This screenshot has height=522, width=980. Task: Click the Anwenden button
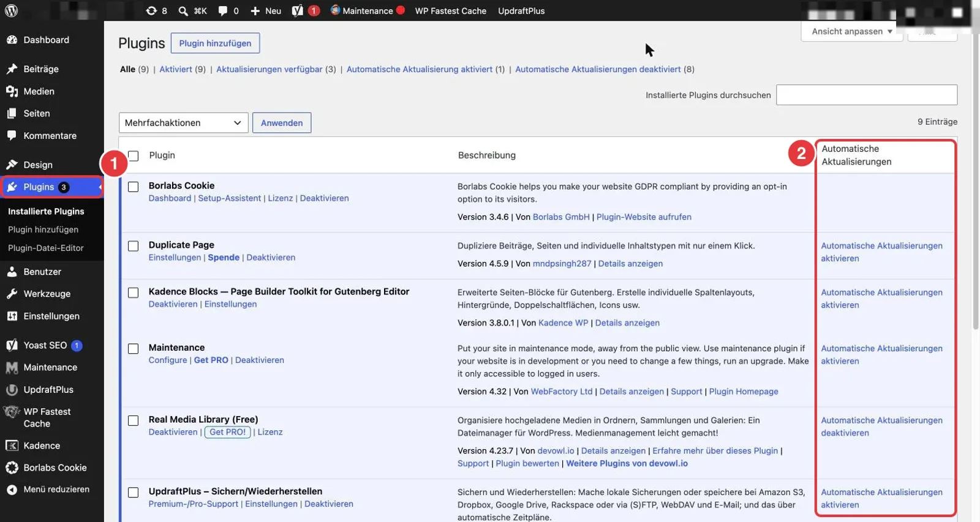coord(282,122)
